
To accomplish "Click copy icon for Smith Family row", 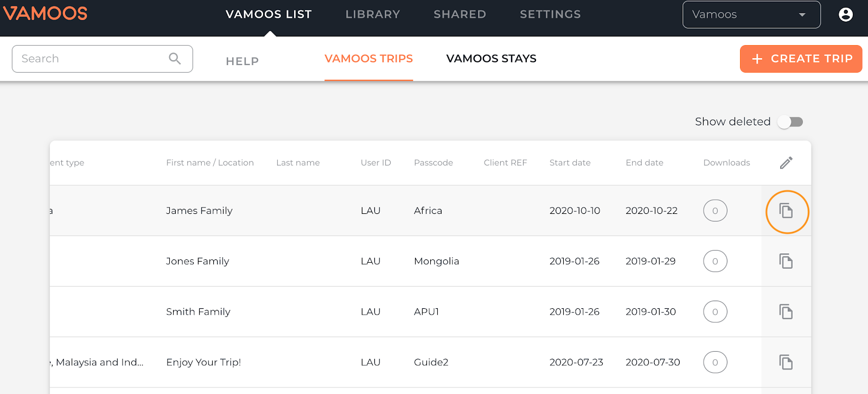I will 786,312.
